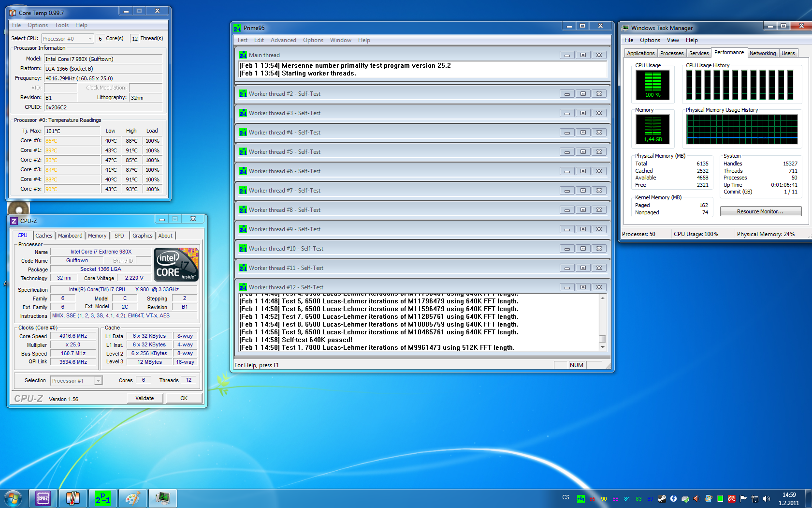This screenshot has height=508, width=812.
Task: Click scroll down arrow in Worker #12 log
Action: pyautogui.click(x=602, y=347)
